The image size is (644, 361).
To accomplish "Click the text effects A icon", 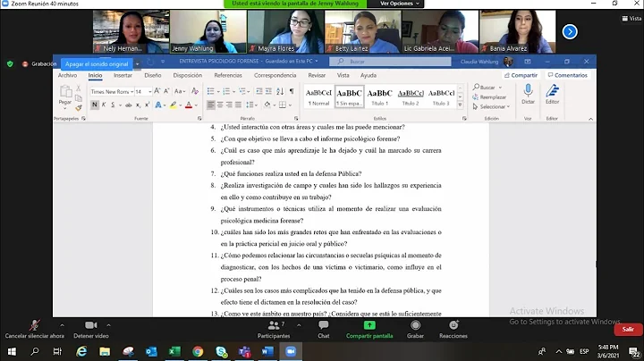I will coord(158,105).
